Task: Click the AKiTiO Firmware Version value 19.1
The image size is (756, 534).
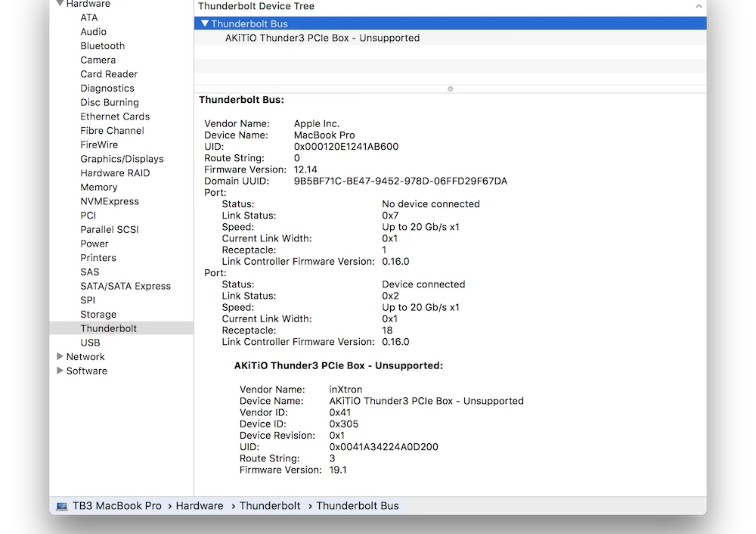Action: [338, 470]
